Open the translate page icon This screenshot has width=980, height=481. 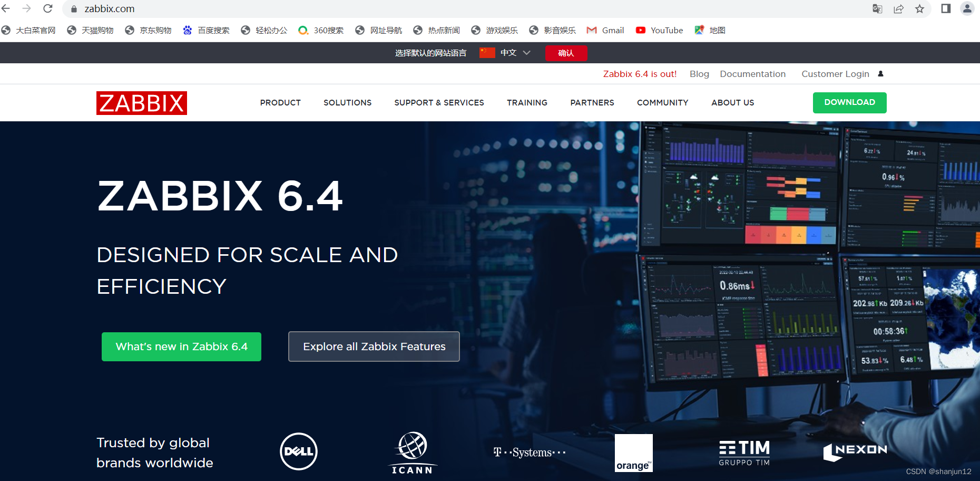pos(877,8)
